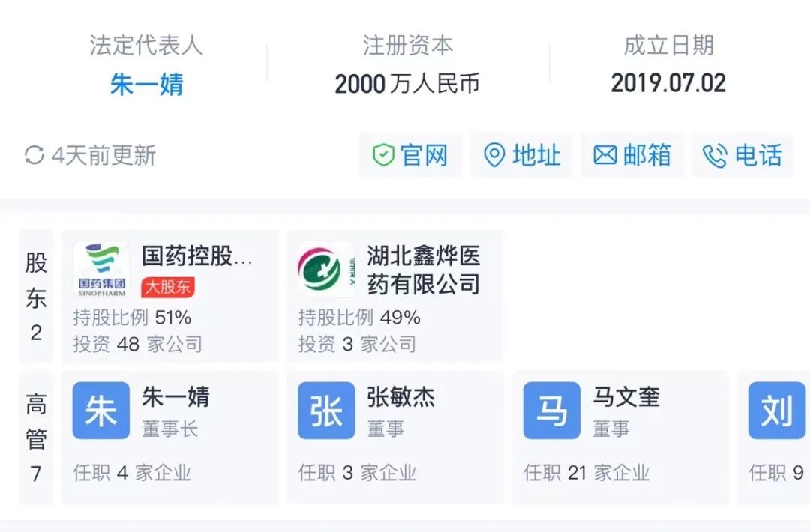Tap the location pin 地址 icon
The image size is (810, 532).
[x=493, y=155]
